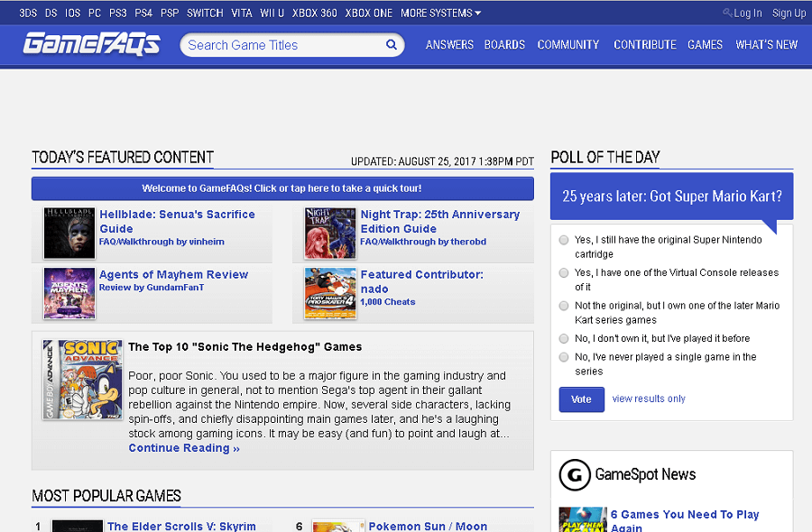Open '6 Games You Need To Play Again' news link
The width and height of the screenshot is (812, 532).
coord(685,520)
